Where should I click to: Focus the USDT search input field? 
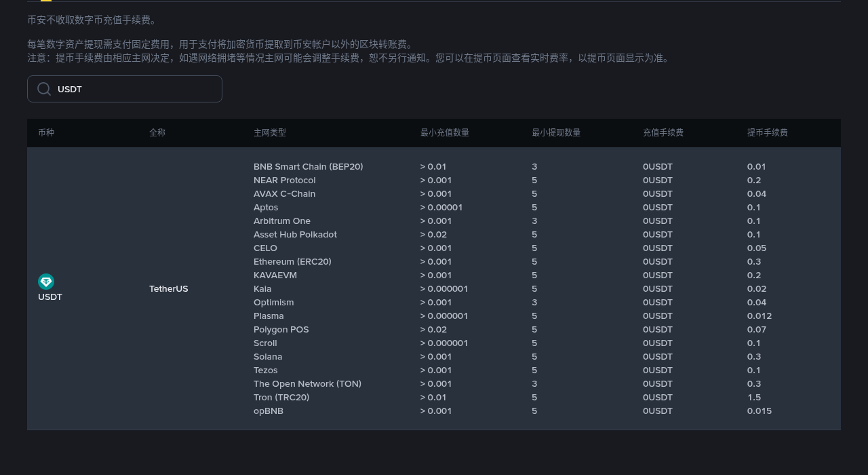point(125,89)
